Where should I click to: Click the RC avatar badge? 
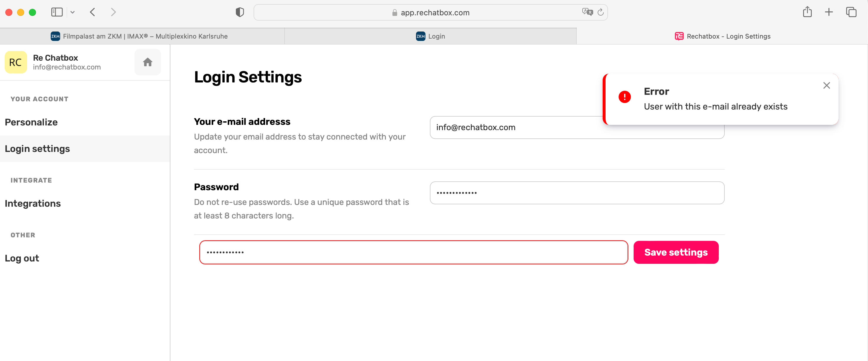(16, 62)
